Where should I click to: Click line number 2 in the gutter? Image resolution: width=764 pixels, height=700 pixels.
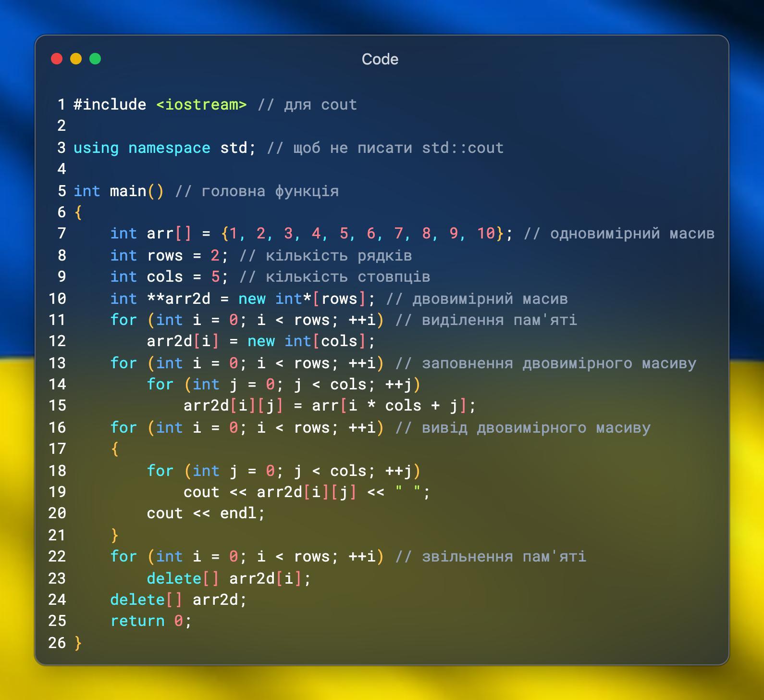coord(62,125)
